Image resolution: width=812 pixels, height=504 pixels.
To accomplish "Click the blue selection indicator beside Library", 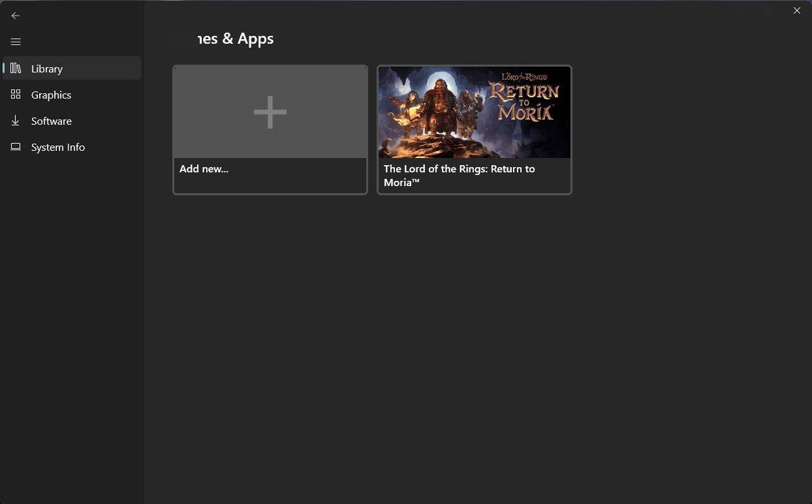I will (4, 69).
